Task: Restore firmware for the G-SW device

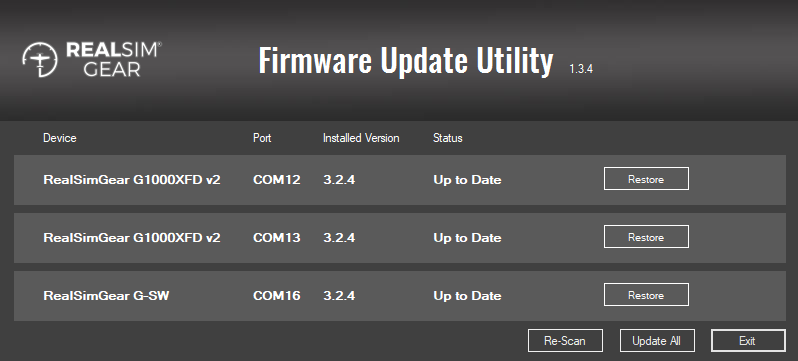Action: (646, 295)
